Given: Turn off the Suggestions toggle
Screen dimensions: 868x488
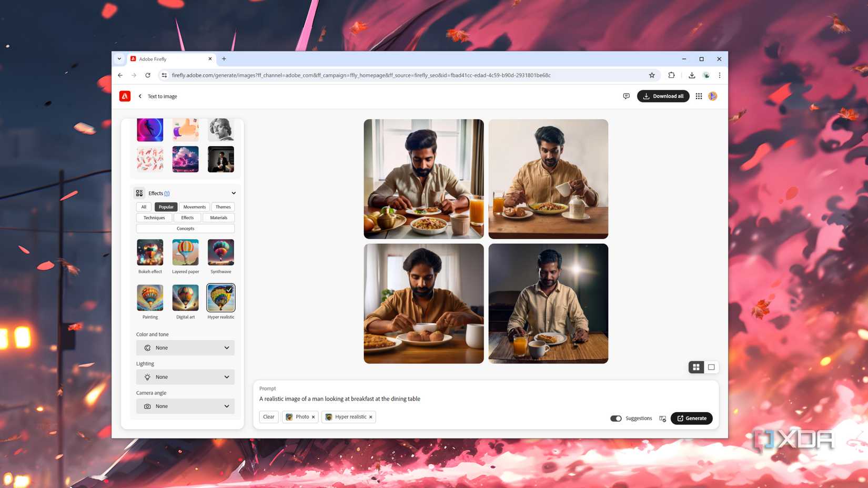Looking at the screenshot, I should [616, 419].
